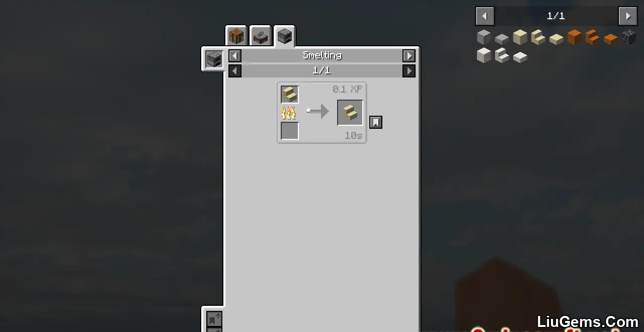Go to next recipe category after Smelting

409,56
